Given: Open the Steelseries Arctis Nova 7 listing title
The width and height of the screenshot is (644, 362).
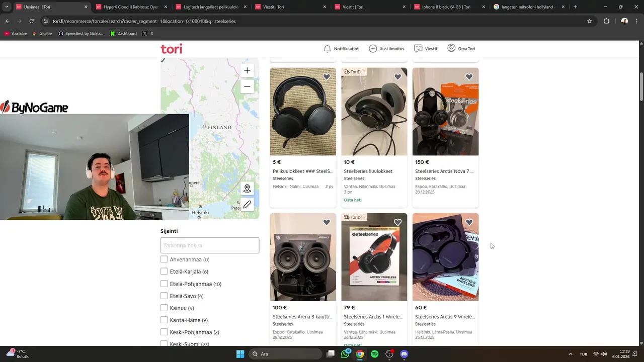Looking at the screenshot, I should (x=444, y=171).
